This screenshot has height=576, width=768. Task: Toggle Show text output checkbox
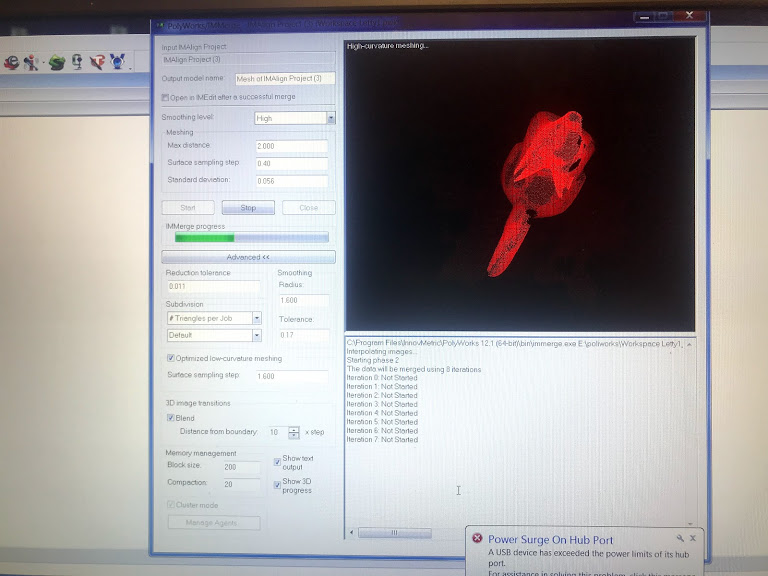(277, 462)
